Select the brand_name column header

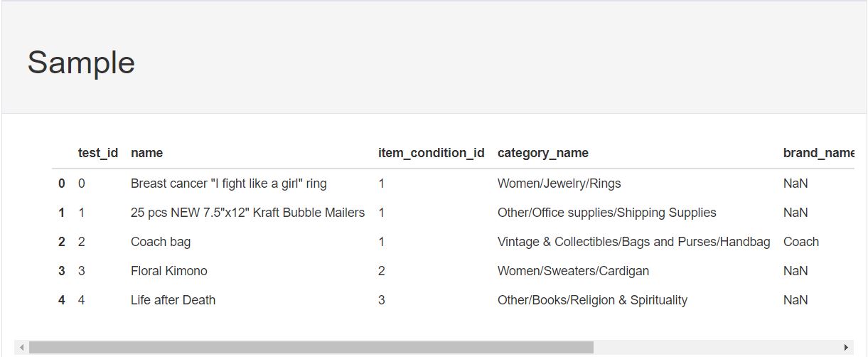[x=818, y=153]
